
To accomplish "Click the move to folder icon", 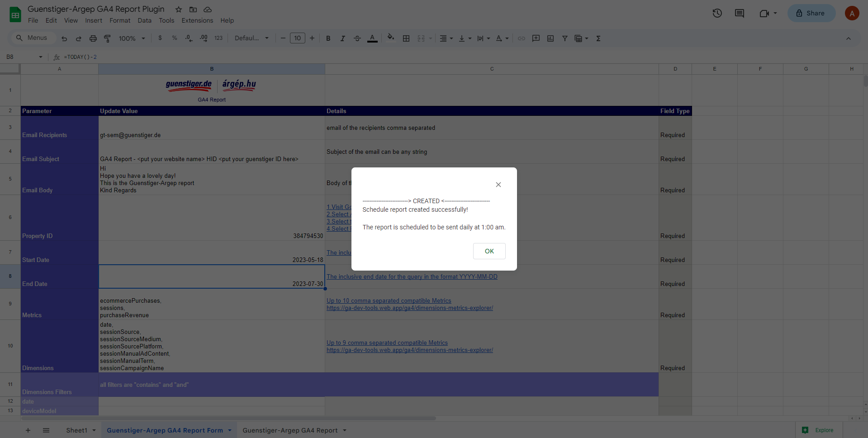I will (x=193, y=10).
